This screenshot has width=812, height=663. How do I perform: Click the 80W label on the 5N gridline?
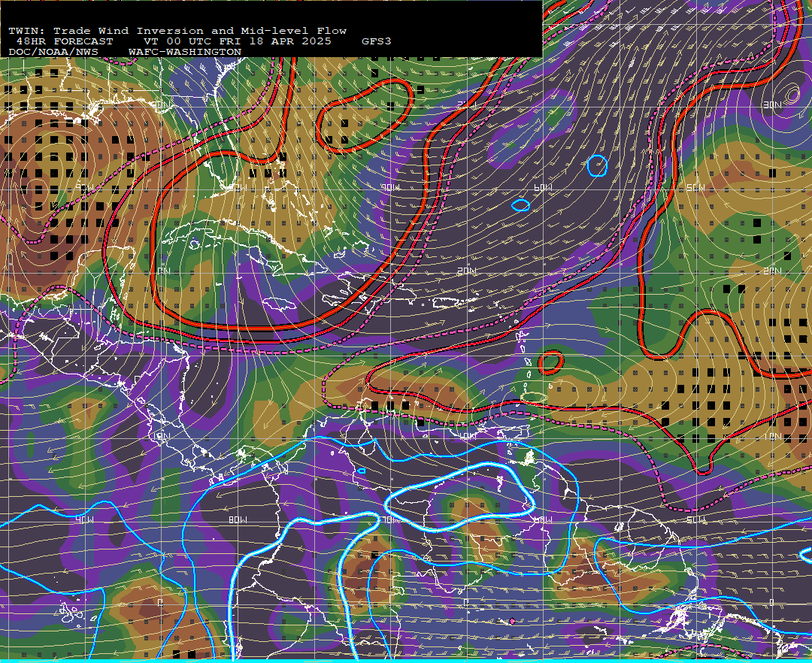click(x=238, y=519)
